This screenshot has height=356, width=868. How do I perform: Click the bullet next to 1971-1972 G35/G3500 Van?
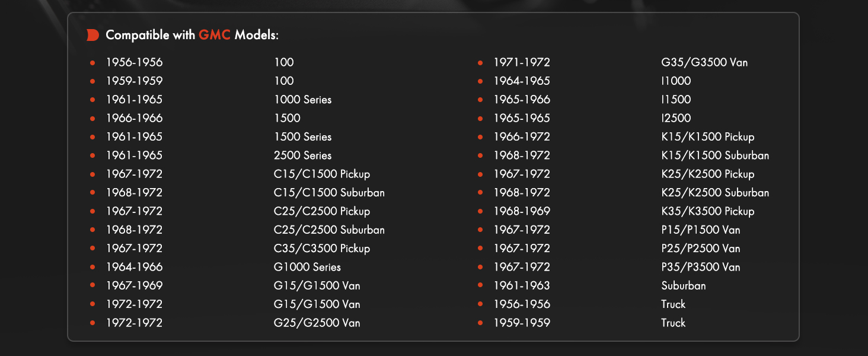pyautogui.click(x=480, y=62)
